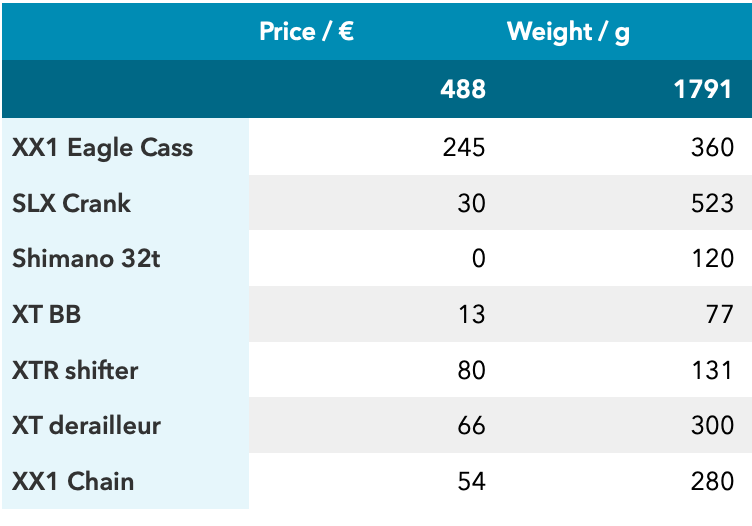Screen dimensions: 752x526
Task: Click the XT derailleur row label
Action: [86, 426]
